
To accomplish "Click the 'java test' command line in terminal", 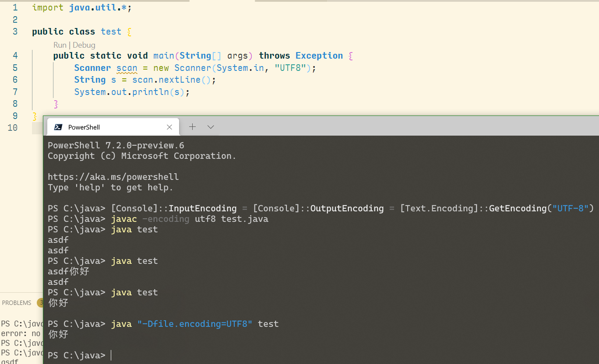I will click(134, 229).
